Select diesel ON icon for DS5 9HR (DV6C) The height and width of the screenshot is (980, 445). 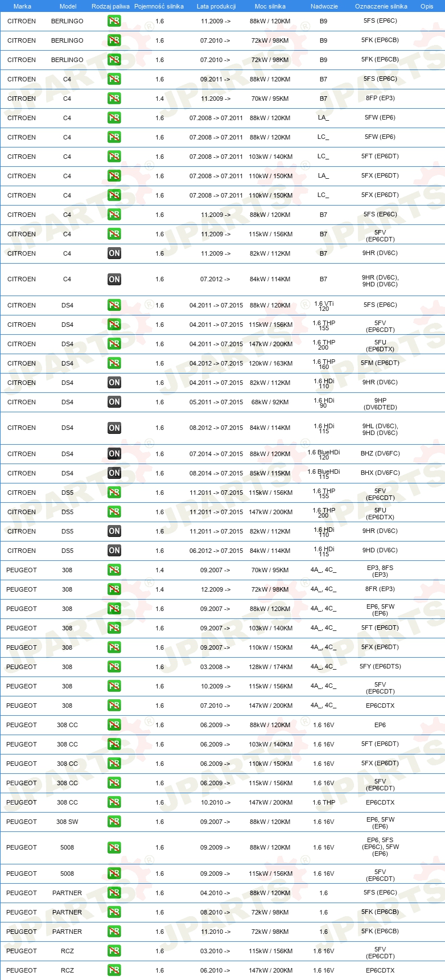[x=114, y=531]
